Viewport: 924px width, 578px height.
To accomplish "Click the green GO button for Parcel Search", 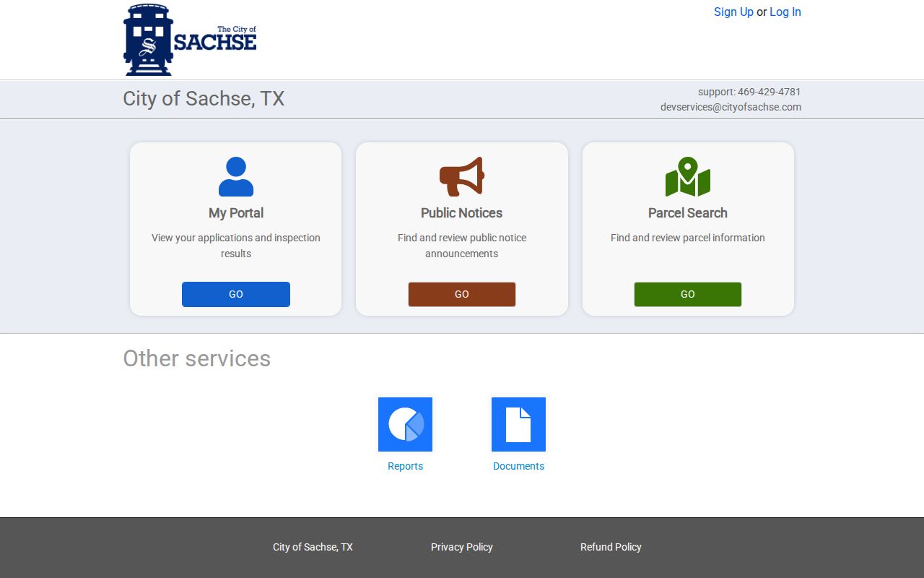I will [688, 294].
